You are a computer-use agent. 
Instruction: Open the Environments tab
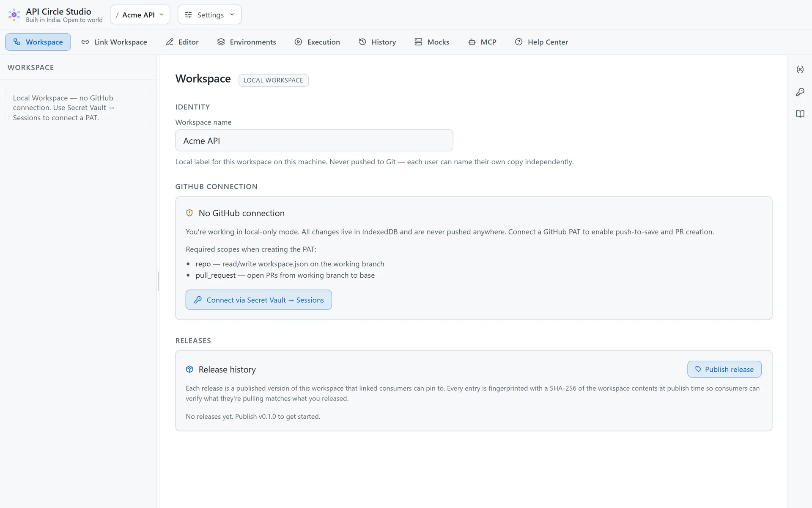point(247,42)
